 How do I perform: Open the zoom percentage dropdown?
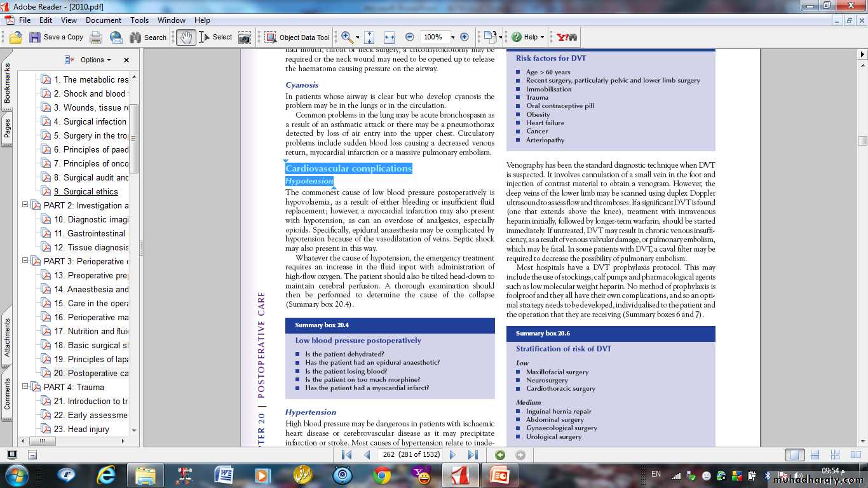pos(452,37)
